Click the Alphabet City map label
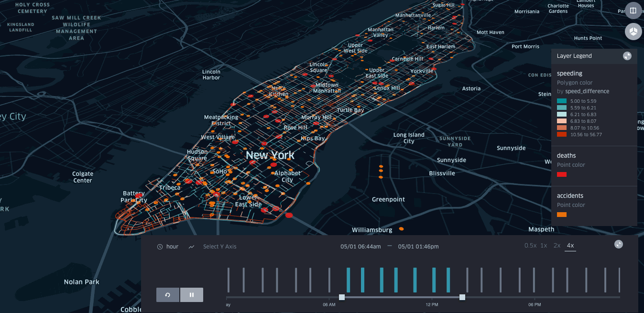 [x=287, y=176]
